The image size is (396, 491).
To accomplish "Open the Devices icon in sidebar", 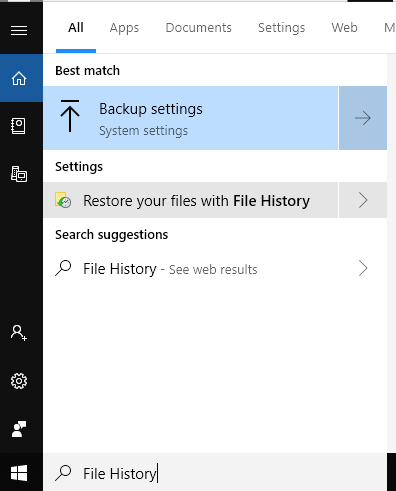I will click(x=19, y=174).
